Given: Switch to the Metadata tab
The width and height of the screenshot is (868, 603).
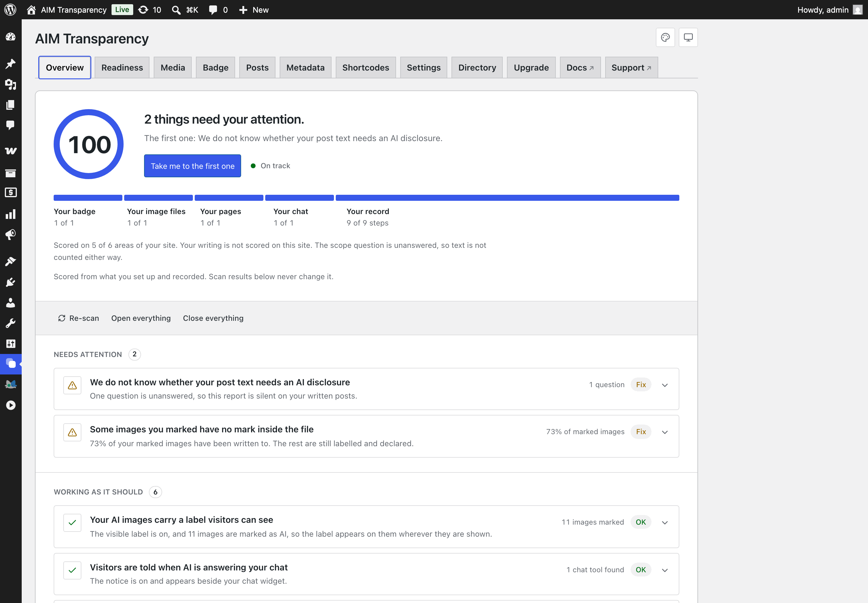Looking at the screenshot, I should pyautogui.click(x=305, y=68).
